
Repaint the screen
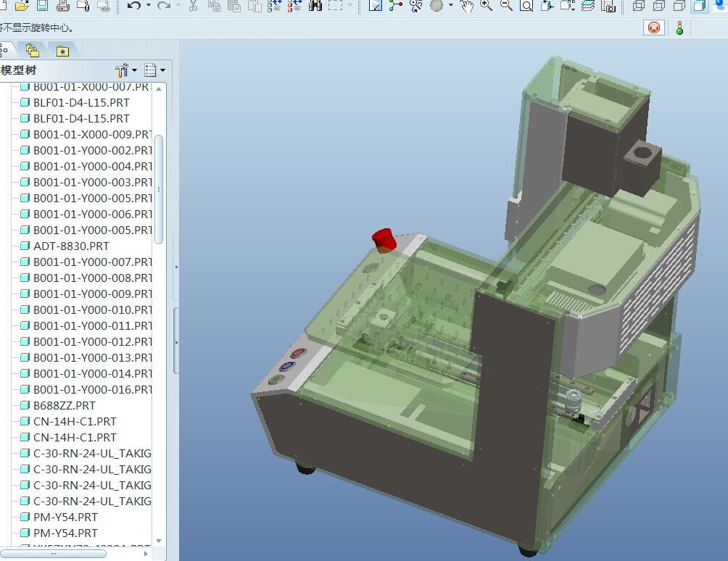pos(375,5)
